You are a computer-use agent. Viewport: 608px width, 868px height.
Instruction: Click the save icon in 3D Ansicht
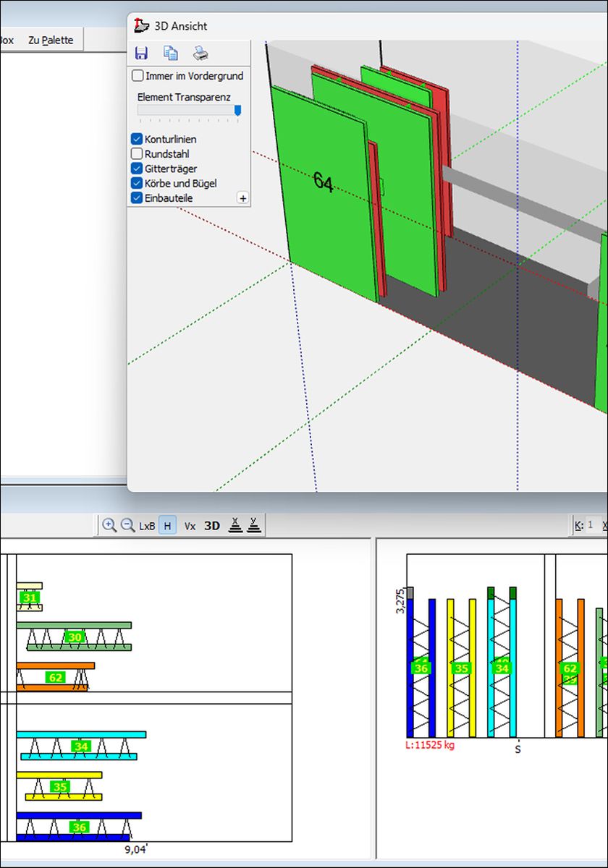pyautogui.click(x=141, y=53)
